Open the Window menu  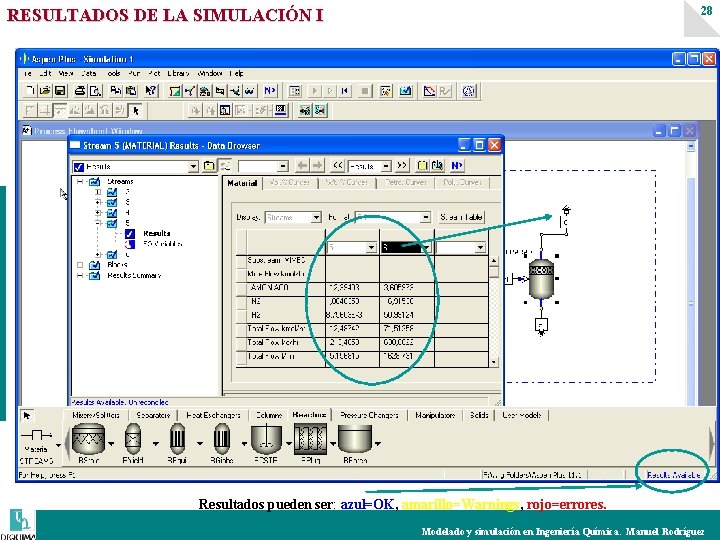[210, 73]
